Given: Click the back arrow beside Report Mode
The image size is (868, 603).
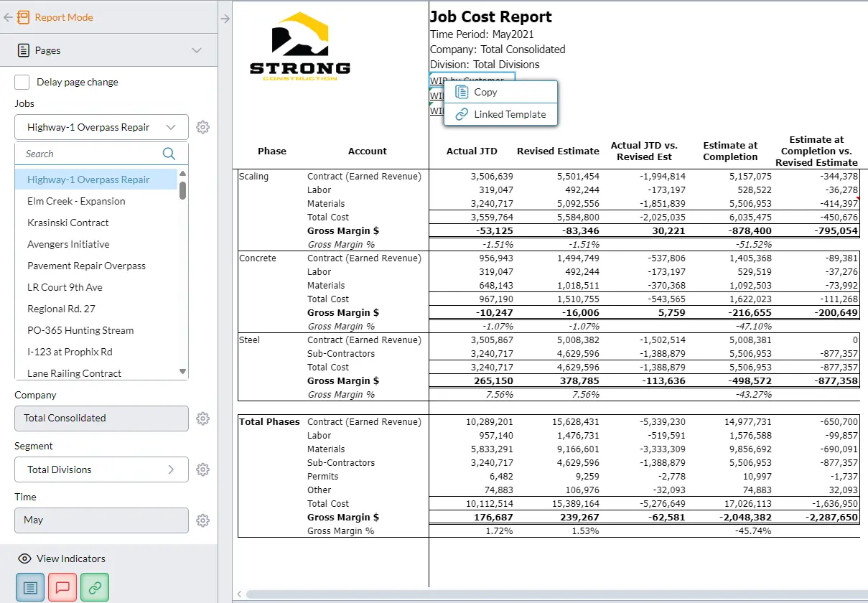Looking at the screenshot, I should [8, 17].
